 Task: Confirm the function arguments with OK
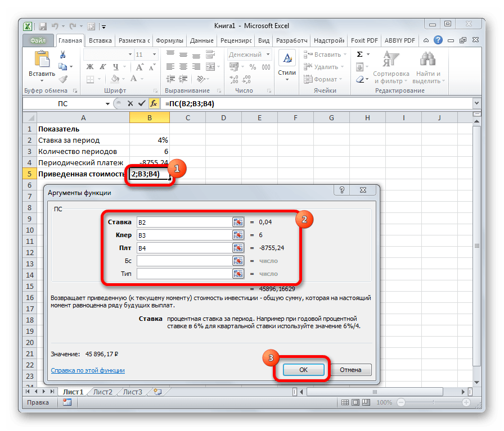(303, 370)
